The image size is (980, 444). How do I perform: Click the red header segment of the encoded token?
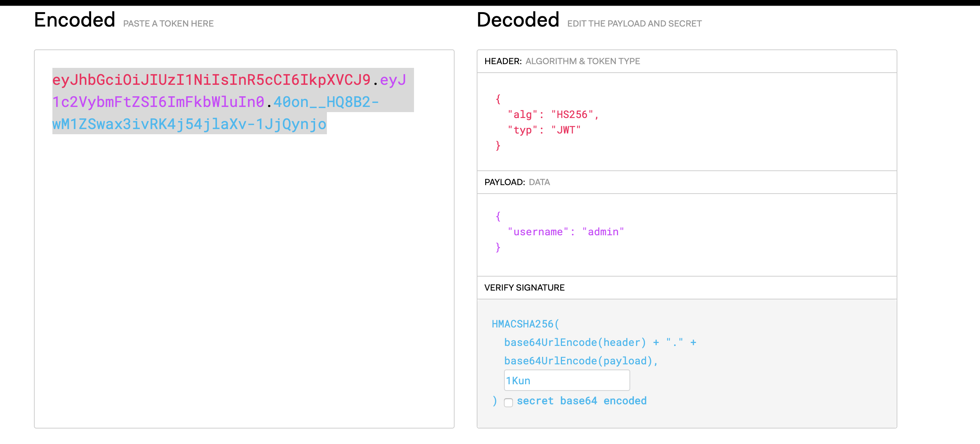tap(211, 80)
